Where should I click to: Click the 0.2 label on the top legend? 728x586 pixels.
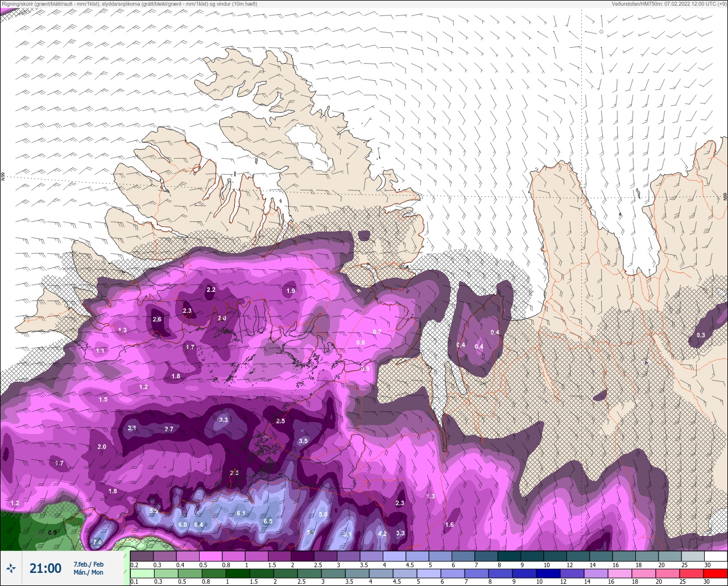pyautogui.click(x=134, y=565)
